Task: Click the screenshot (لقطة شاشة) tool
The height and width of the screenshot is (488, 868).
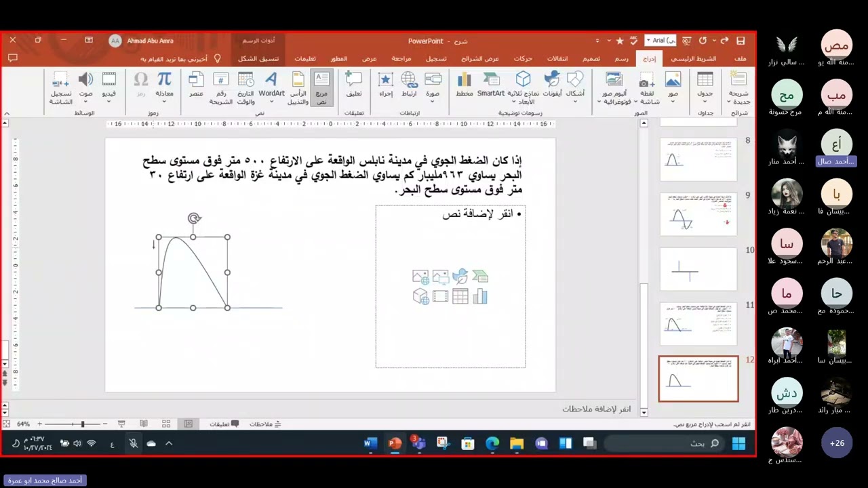Action: 647,88
